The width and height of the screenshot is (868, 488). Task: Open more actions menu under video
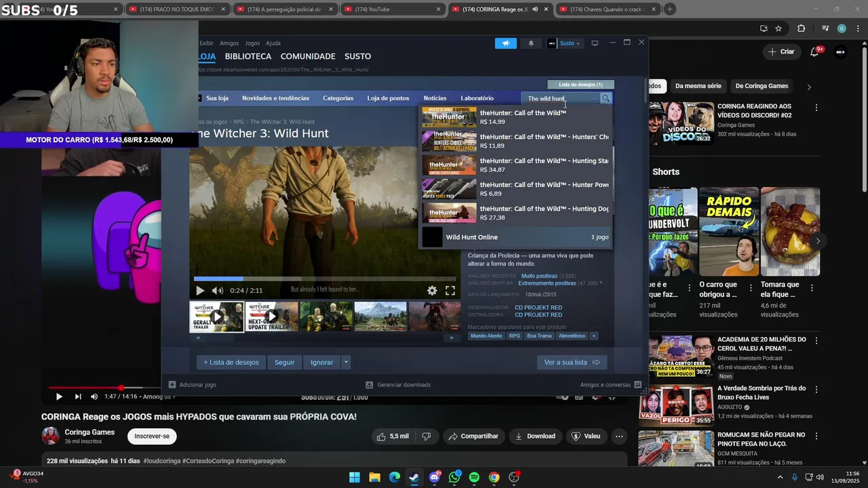click(x=619, y=436)
